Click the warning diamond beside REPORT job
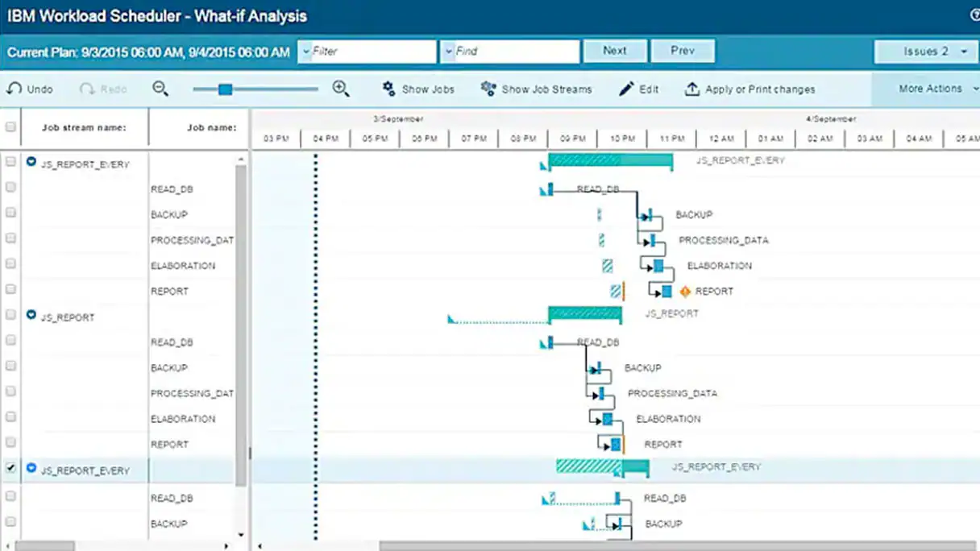The height and width of the screenshot is (551, 980). point(683,292)
